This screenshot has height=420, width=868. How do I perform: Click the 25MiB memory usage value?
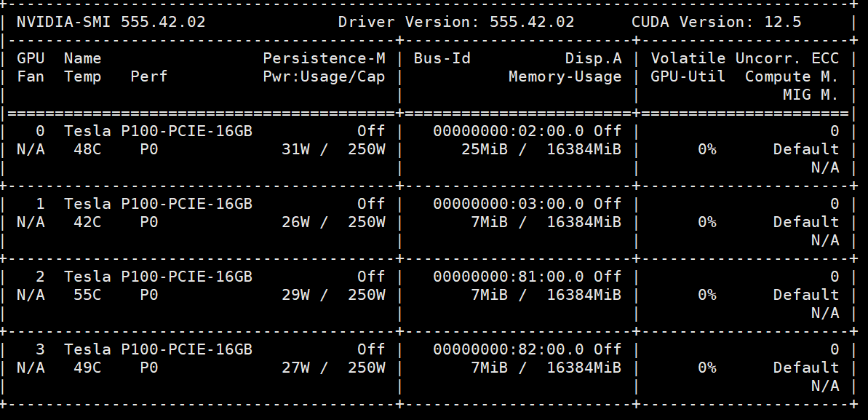point(494,149)
